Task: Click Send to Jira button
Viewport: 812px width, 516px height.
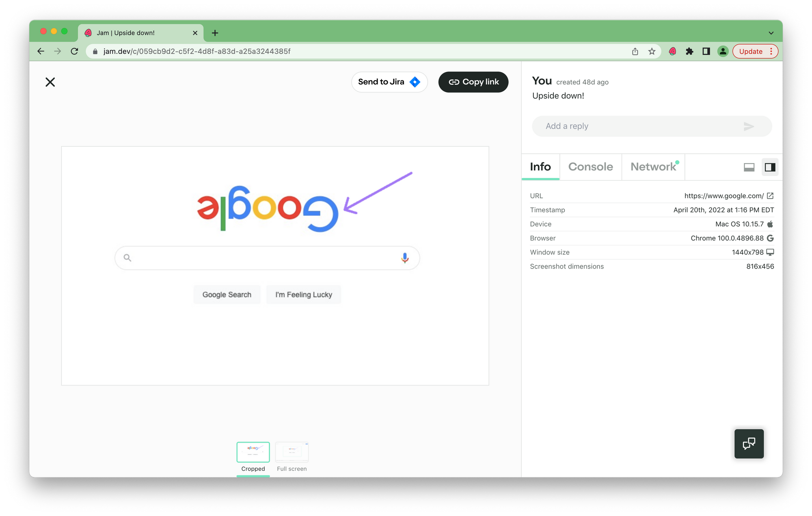Action: point(389,82)
